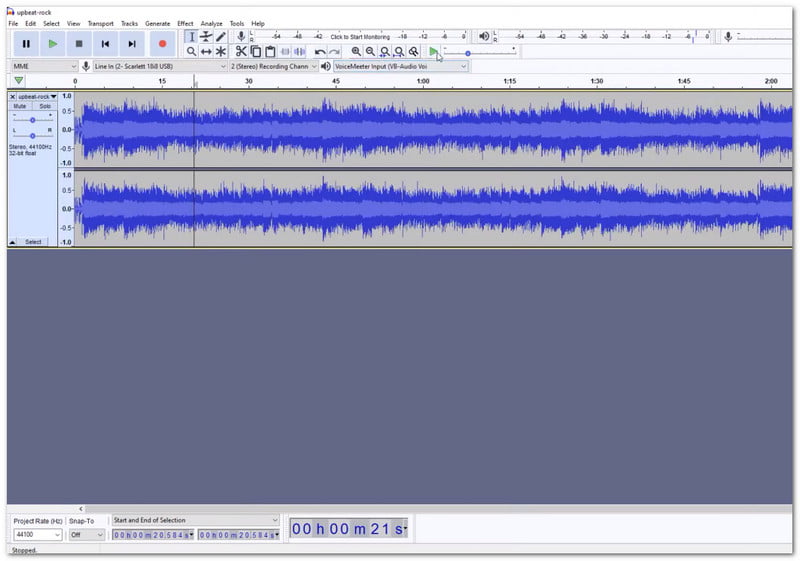Click the Zoom Toggle icon
The height and width of the screenshot is (561, 800).
(x=414, y=52)
